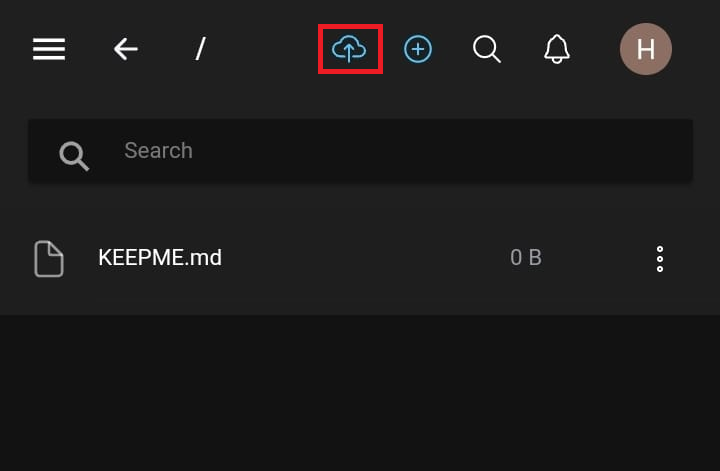This screenshot has height=471, width=720.
Task: Go back with the left arrow
Action: tap(125, 49)
